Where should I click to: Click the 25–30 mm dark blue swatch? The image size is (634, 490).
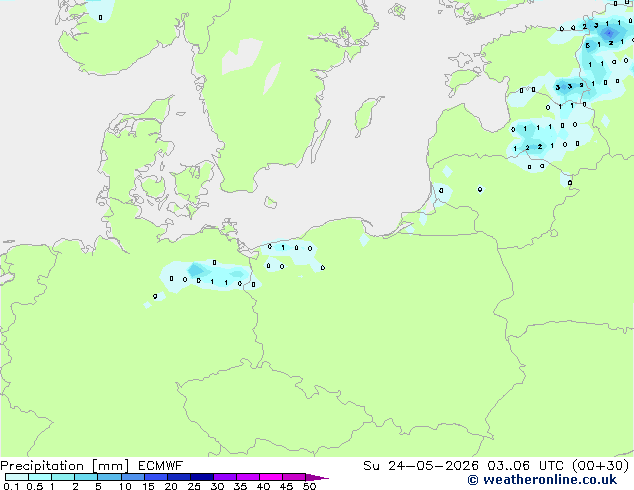(202, 477)
